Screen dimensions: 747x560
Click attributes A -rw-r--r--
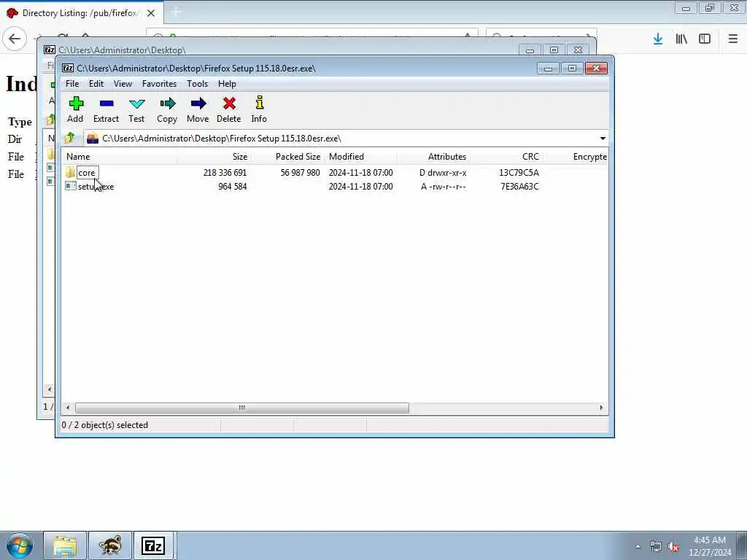pos(444,187)
